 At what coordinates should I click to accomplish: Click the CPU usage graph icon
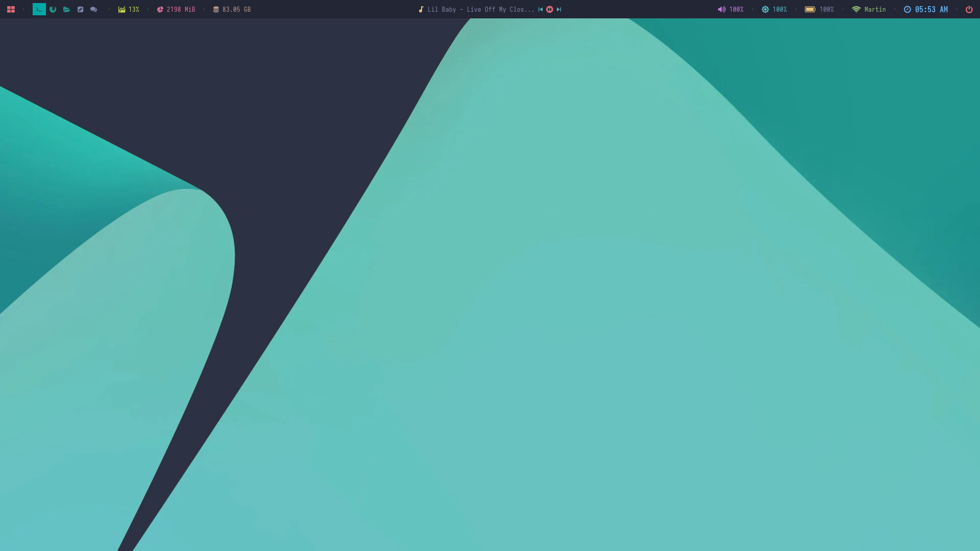[x=121, y=9]
